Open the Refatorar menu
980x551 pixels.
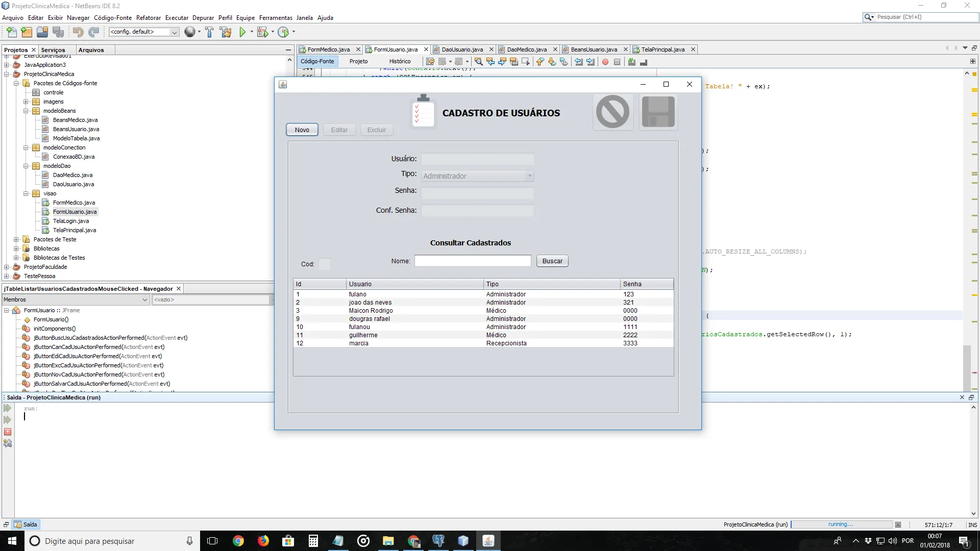(x=148, y=18)
